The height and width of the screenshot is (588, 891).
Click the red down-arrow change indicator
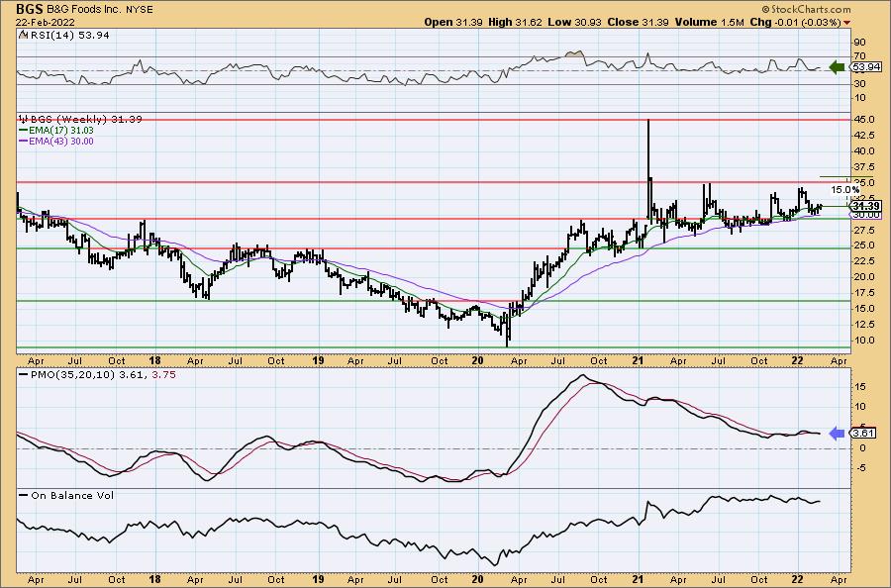pyautogui.click(x=847, y=23)
